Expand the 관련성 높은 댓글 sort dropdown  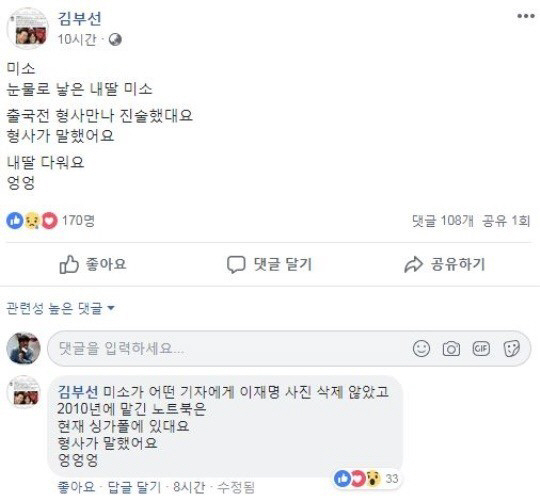[60, 308]
